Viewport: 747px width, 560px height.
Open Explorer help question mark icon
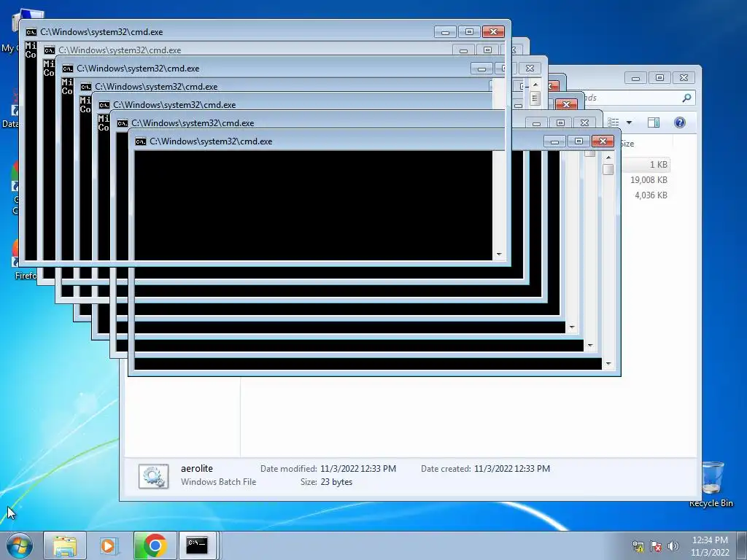point(680,122)
